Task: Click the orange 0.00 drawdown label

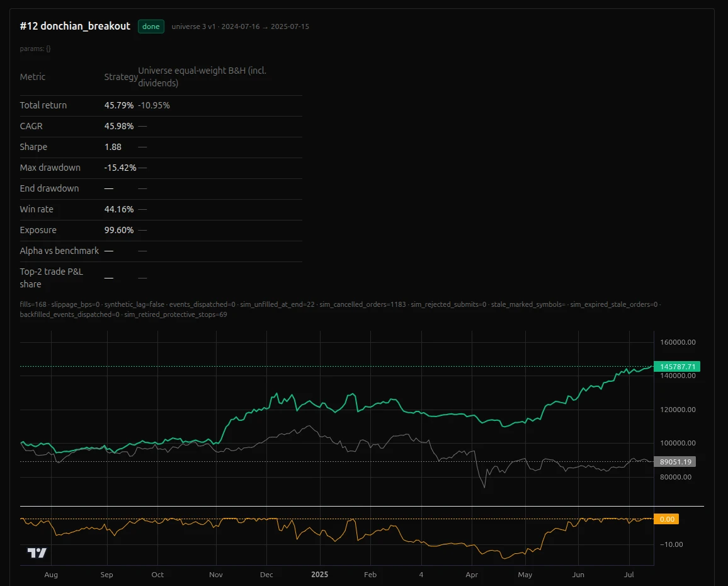Action: pos(666,519)
